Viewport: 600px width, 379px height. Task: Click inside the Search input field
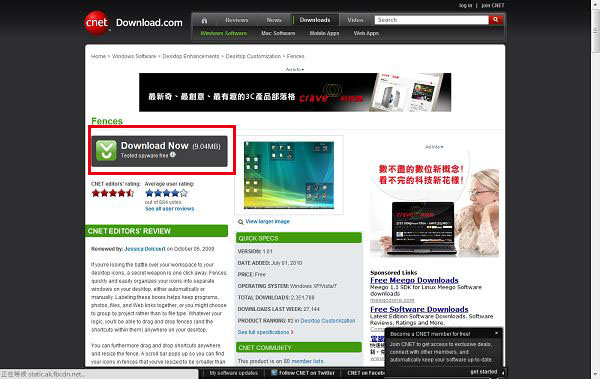click(432, 20)
